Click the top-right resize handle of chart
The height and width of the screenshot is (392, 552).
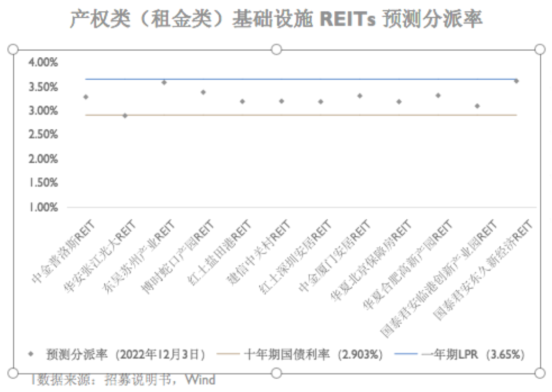[x=540, y=50]
